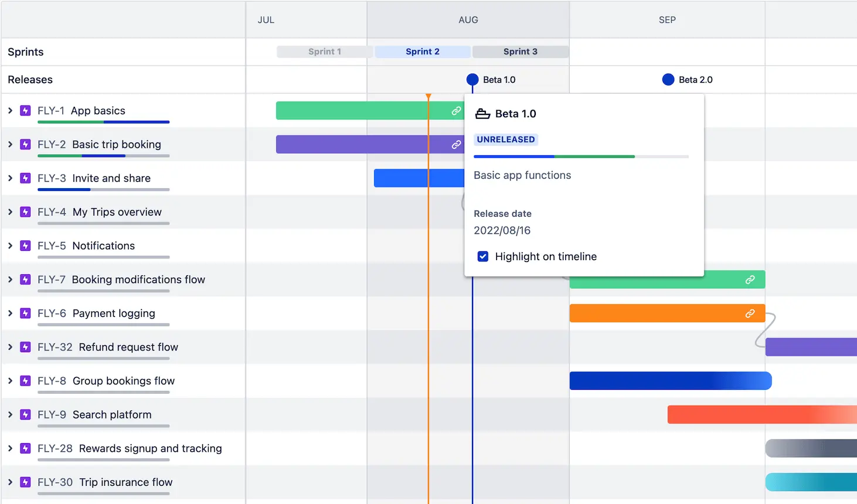Open the FLY-5 Notifications epic
The width and height of the screenshot is (857, 504).
point(86,246)
